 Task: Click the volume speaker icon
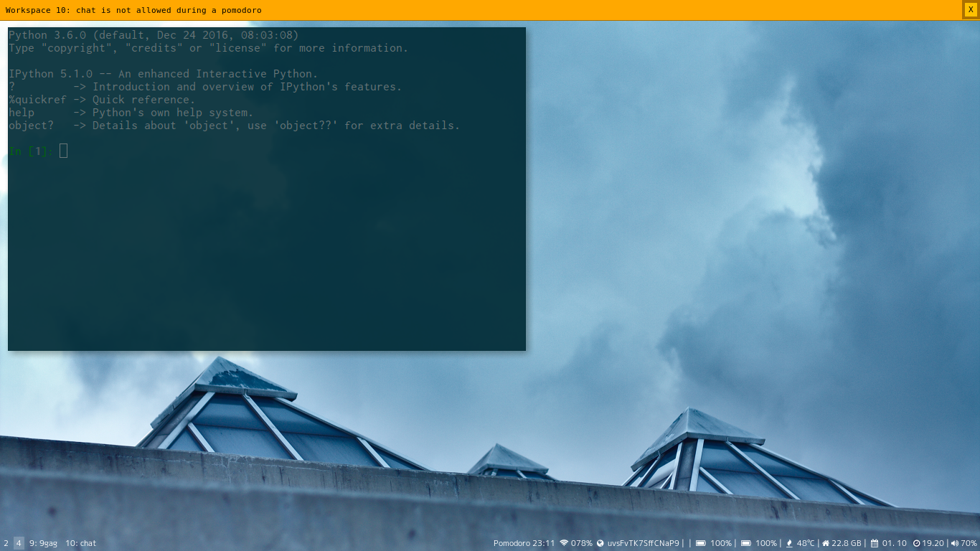point(955,543)
